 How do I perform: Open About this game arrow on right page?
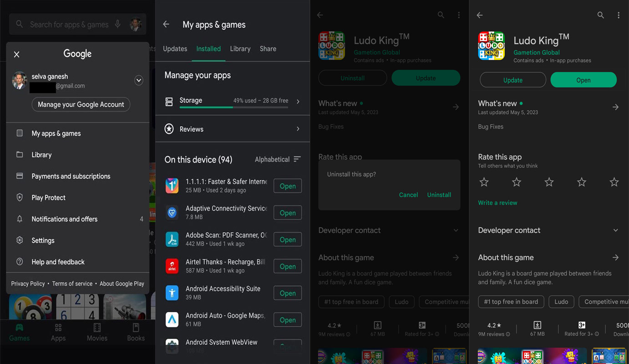click(x=615, y=258)
